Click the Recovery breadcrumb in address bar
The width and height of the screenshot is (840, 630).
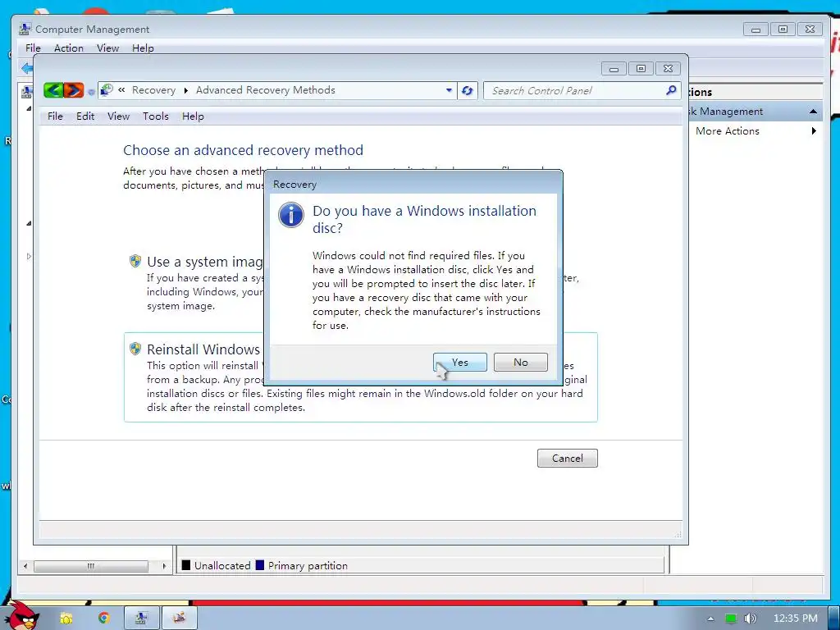153,90
